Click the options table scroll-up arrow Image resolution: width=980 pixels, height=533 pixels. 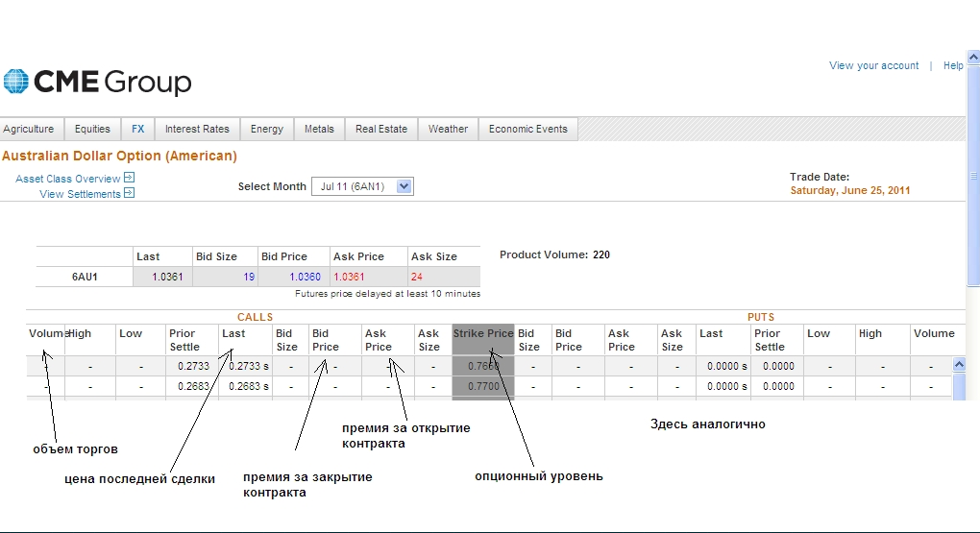click(x=960, y=364)
